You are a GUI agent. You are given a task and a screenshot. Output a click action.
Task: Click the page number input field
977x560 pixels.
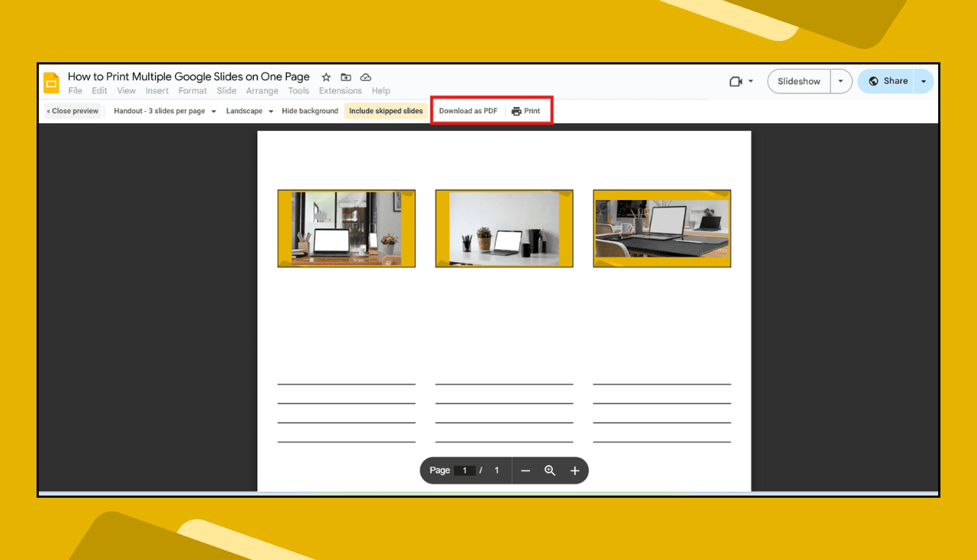[465, 470]
